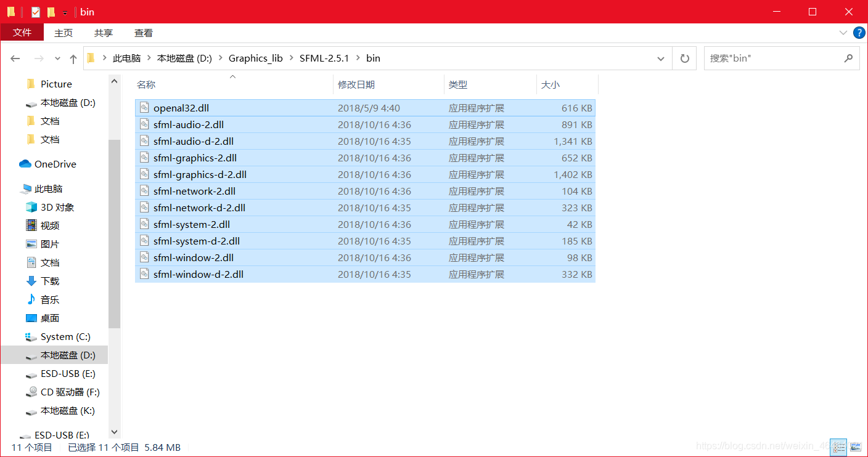Click 本地磁盘 (D:) in the address breadcrumb
The width and height of the screenshot is (868, 457).
pos(184,59)
